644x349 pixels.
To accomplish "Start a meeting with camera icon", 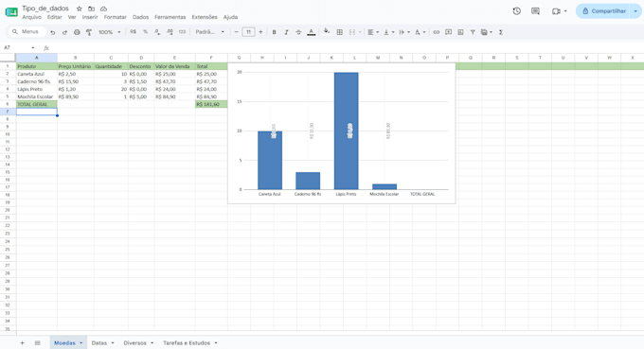I will point(556,11).
